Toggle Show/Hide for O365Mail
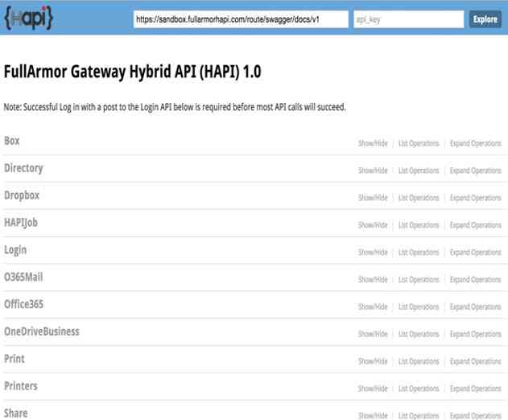Screen dimensions: 508x420 373,279
